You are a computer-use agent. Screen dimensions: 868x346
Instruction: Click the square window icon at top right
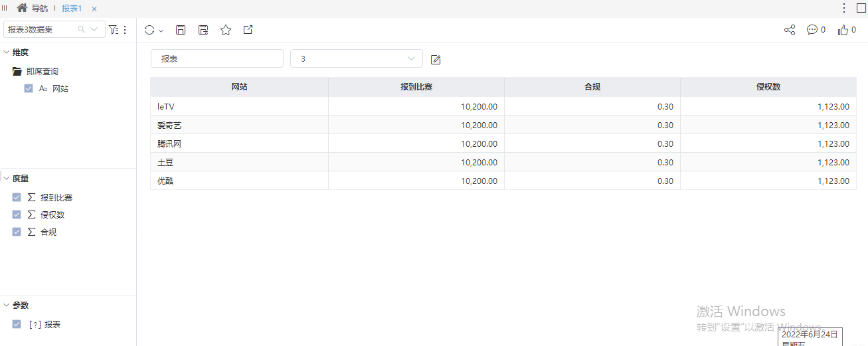(x=861, y=8)
